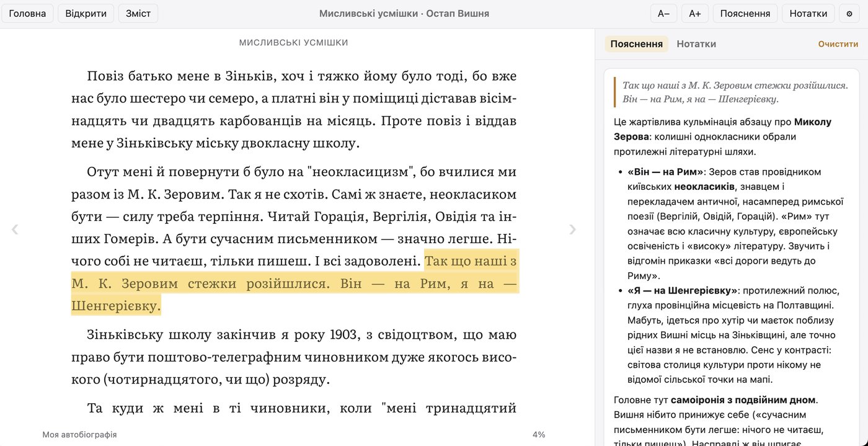Click the Очистити link

point(838,44)
